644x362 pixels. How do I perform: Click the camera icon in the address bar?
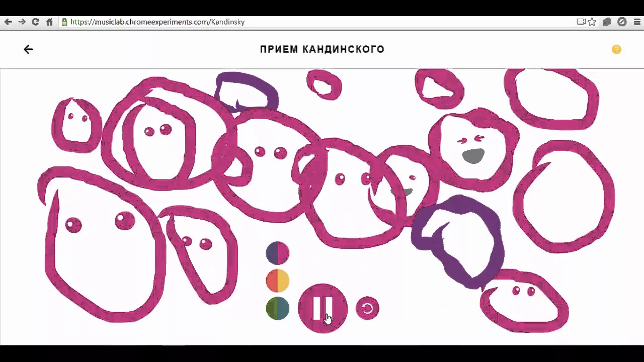[581, 22]
